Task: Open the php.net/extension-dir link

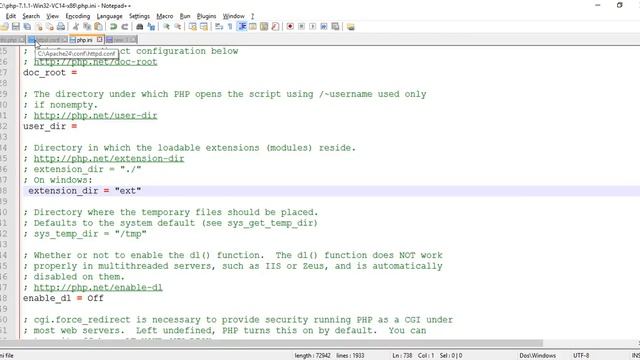Action: coord(109,158)
